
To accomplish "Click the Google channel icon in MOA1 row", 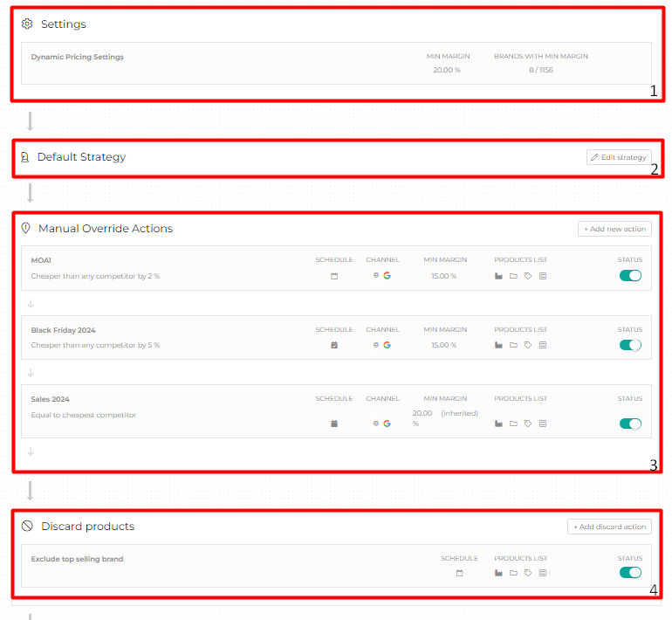I will pos(387,276).
